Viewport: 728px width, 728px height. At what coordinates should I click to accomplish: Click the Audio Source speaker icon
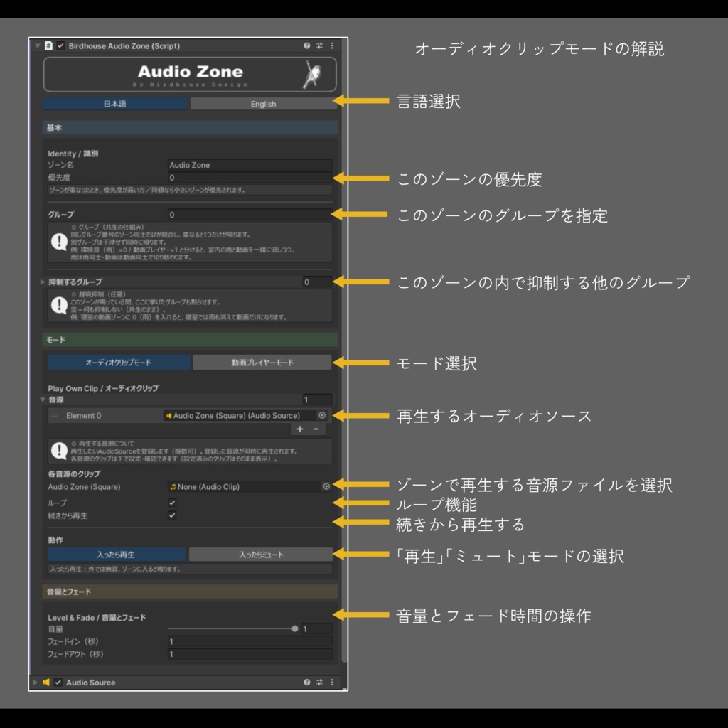tap(46, 682)
